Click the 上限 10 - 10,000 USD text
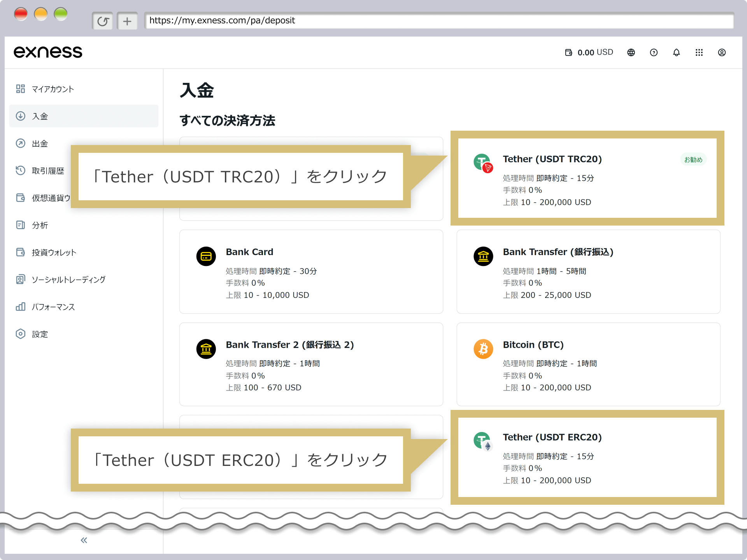This screenshot has height=560, width=747. (268, 295)
